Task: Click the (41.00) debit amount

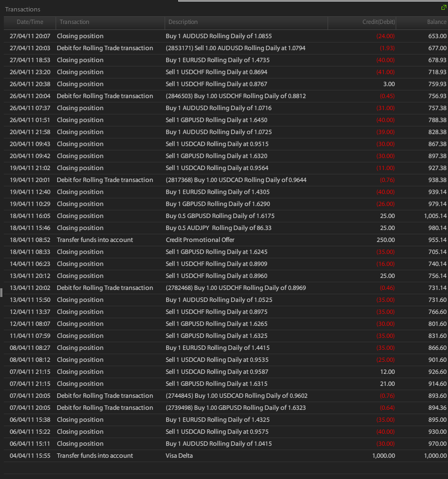Action: click(385, 72)
